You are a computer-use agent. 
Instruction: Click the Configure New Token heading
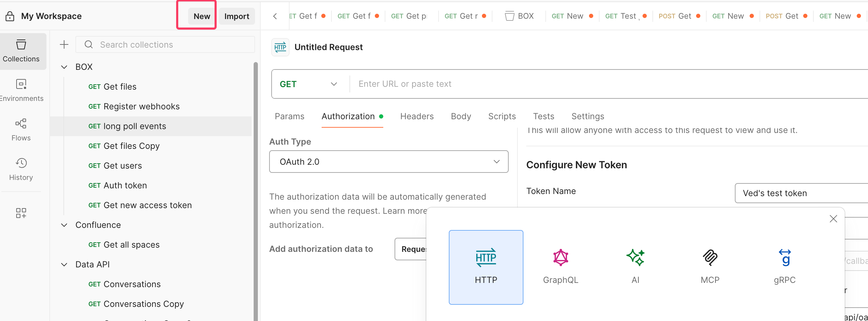pos(577,165)
